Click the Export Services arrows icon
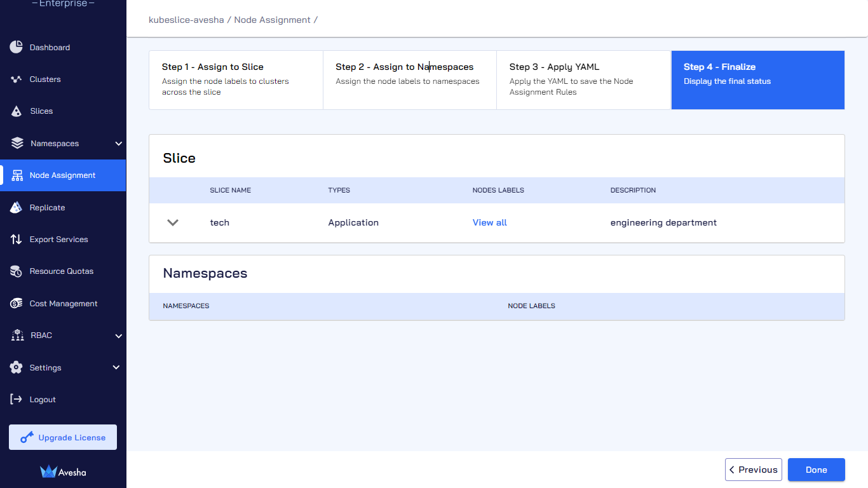Screen dimensions: 868x488 17,240
